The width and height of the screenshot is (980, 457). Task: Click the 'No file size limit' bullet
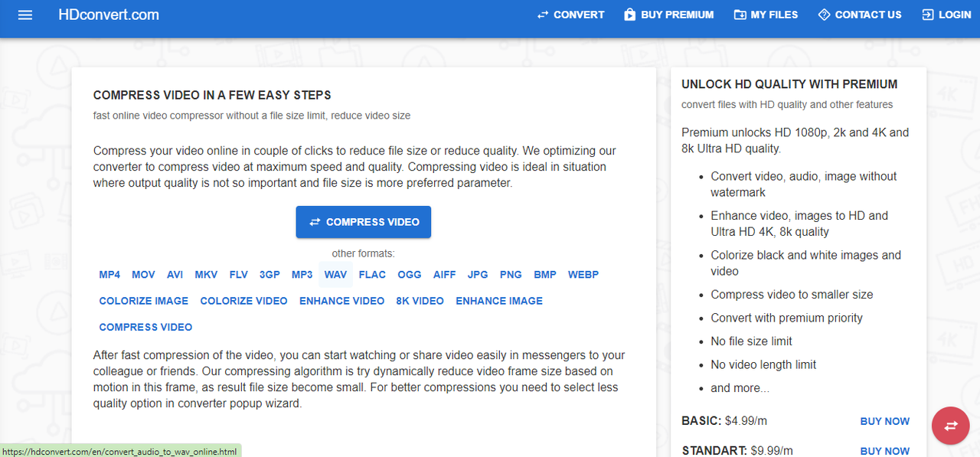pyautogui.click(x=751, y=341)
